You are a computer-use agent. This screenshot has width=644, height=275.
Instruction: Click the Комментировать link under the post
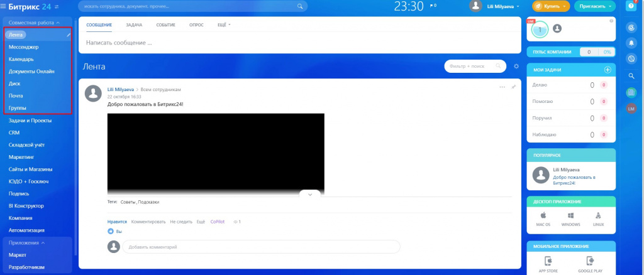click(148, 222)
